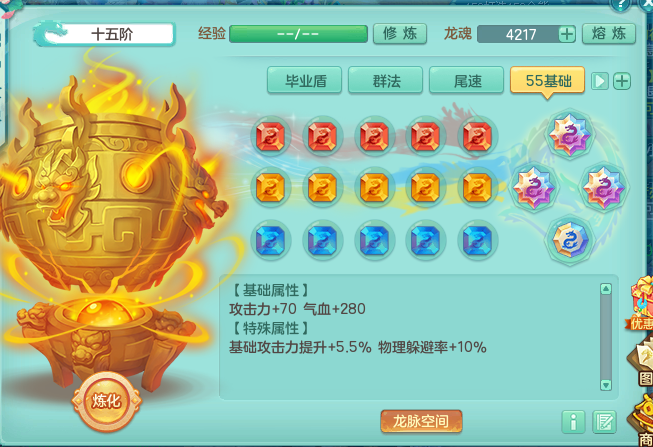Click the bottom blue hexagon dragon gem

570,240
